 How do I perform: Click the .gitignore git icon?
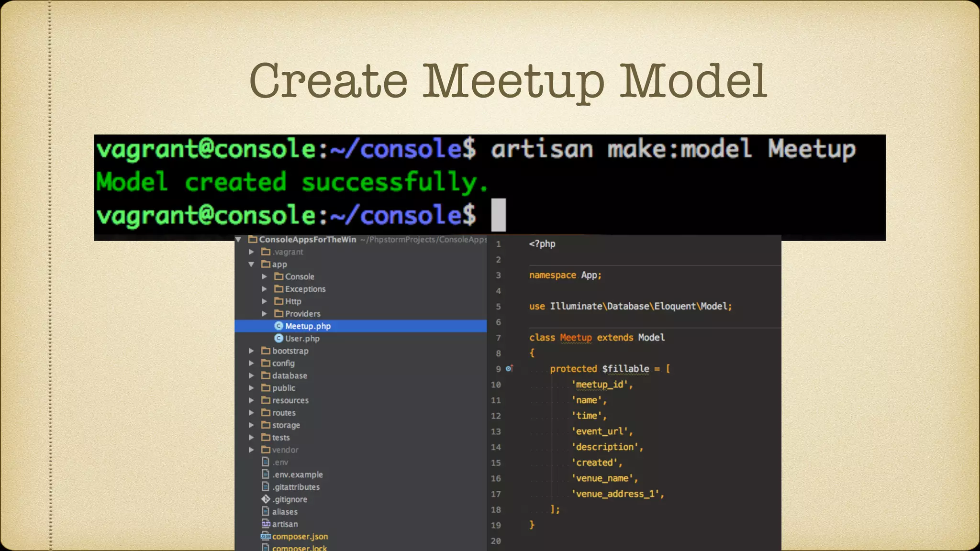point(266,499)
